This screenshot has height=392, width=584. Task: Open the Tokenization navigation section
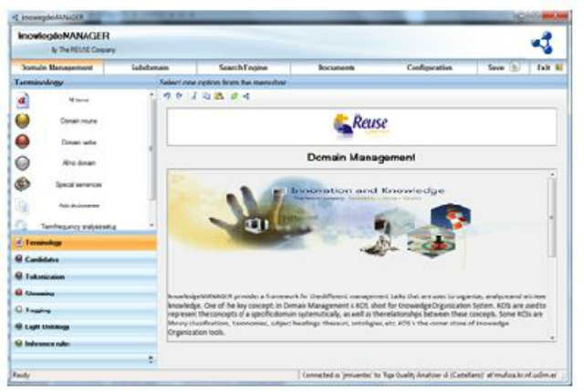point(84,276)
